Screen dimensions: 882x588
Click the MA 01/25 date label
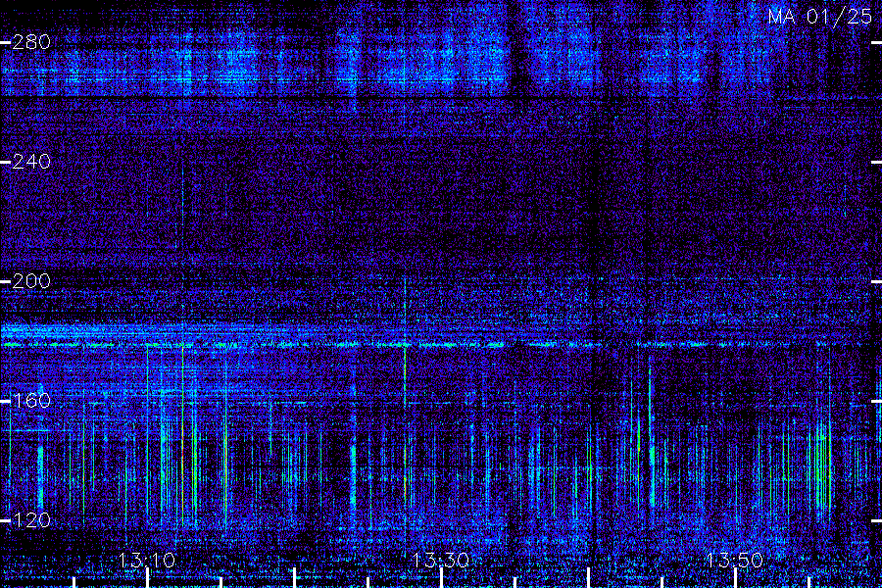(x=820, y=17)
